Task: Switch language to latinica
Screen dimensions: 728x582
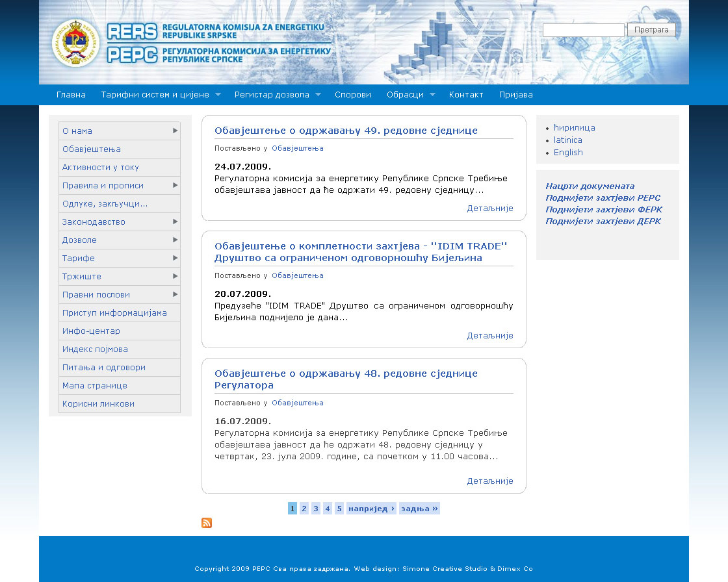Action: coord(568,140)
